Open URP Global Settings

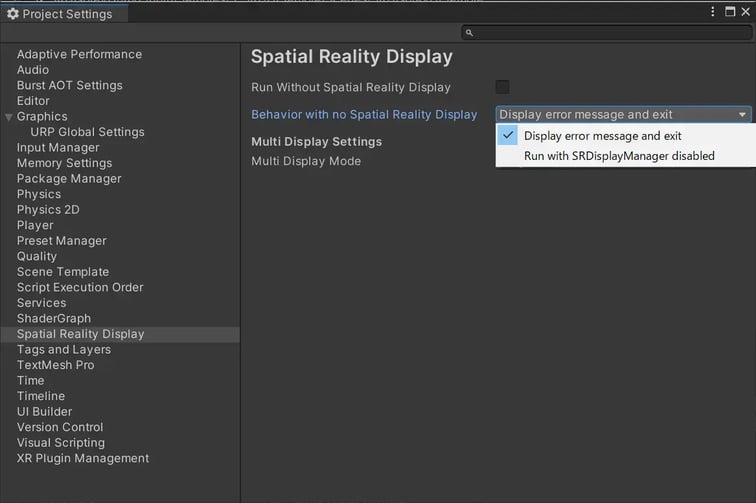coord(87,132)
